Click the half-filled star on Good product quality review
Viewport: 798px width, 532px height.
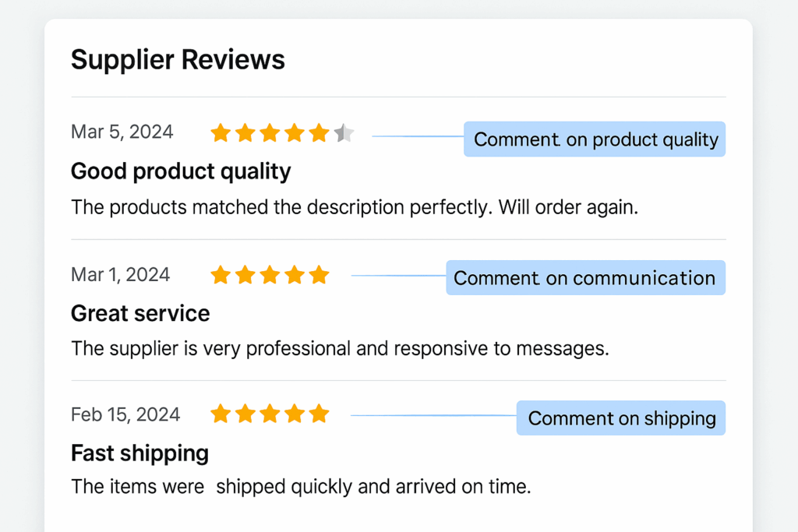coord(345,132)
